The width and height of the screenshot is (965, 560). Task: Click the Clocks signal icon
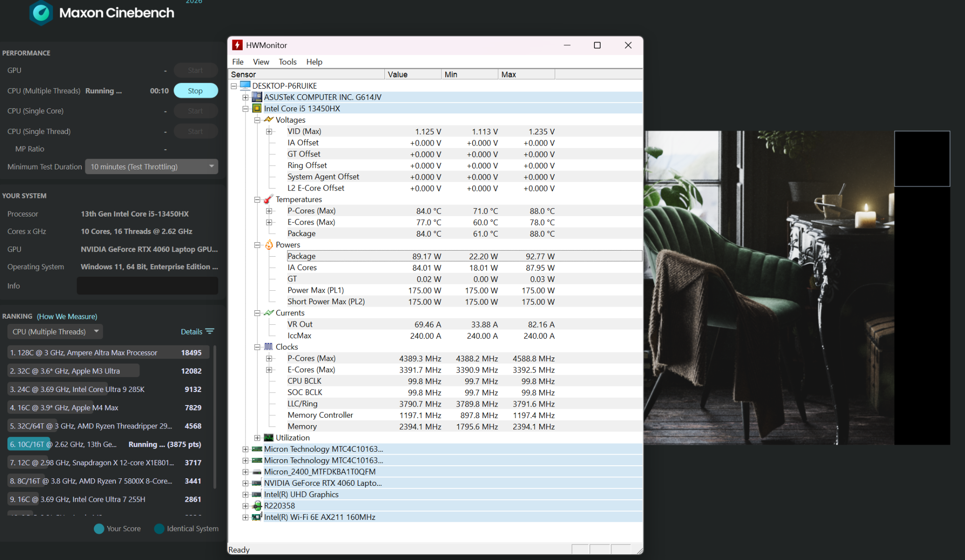pyautogui.click(x=268, y=347)
